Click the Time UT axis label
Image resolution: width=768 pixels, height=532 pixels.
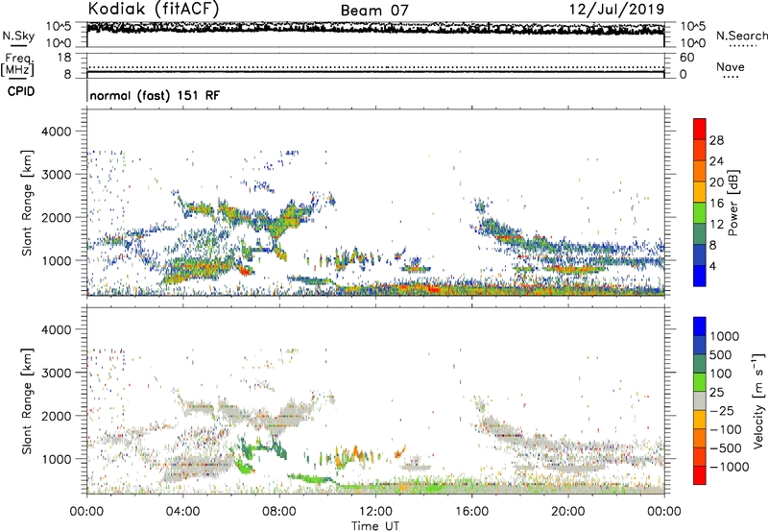pyautogui.click(x=375, y=526)
